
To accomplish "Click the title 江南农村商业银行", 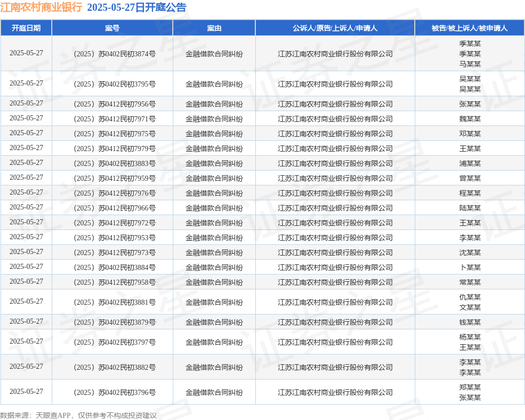I will coord(41,7).
